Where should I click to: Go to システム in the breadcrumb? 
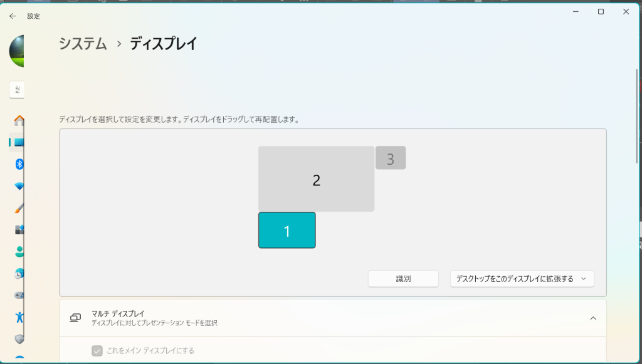[83, 43]
